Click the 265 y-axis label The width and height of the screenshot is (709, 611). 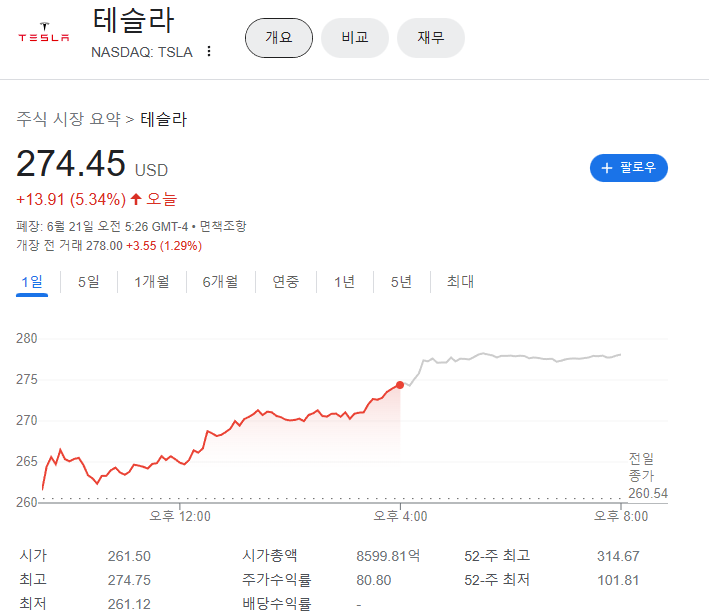click(x=27, y=461)
